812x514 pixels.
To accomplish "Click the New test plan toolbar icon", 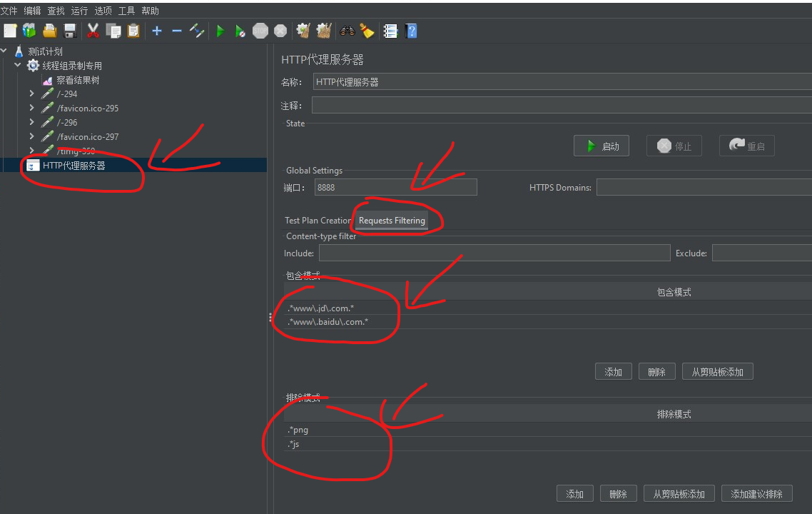I will 10,31.
